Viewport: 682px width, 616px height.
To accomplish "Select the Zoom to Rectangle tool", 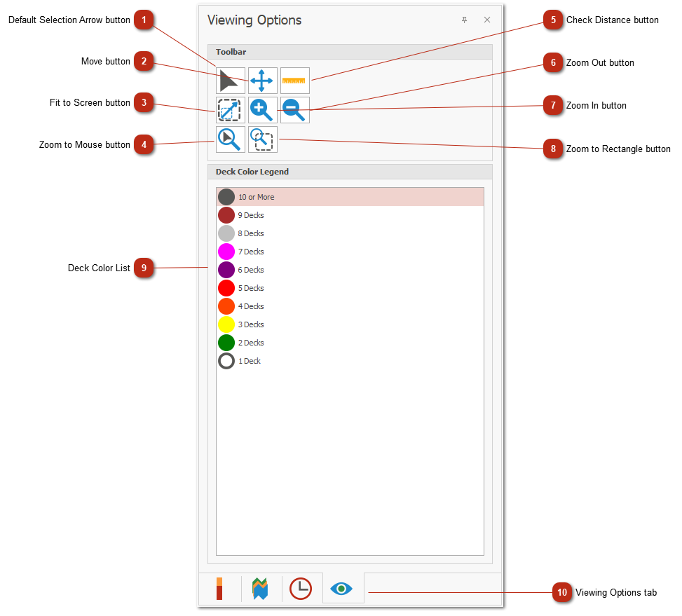I will tap(262, 139).
